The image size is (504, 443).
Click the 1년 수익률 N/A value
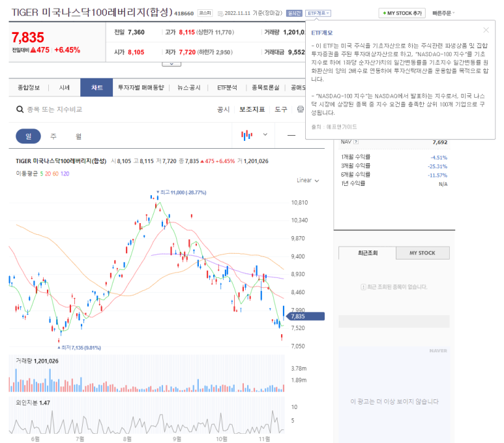[443, 184]
